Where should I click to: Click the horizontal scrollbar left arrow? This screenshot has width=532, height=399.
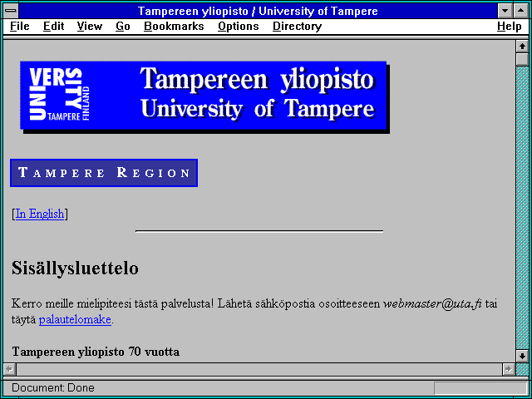coord(10,369)
